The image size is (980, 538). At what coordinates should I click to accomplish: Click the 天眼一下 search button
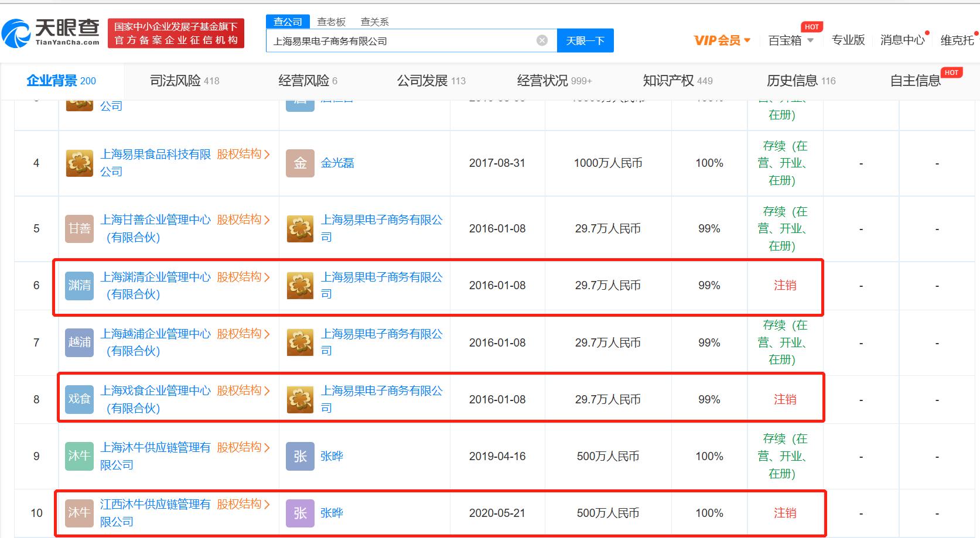click(585, 40)
